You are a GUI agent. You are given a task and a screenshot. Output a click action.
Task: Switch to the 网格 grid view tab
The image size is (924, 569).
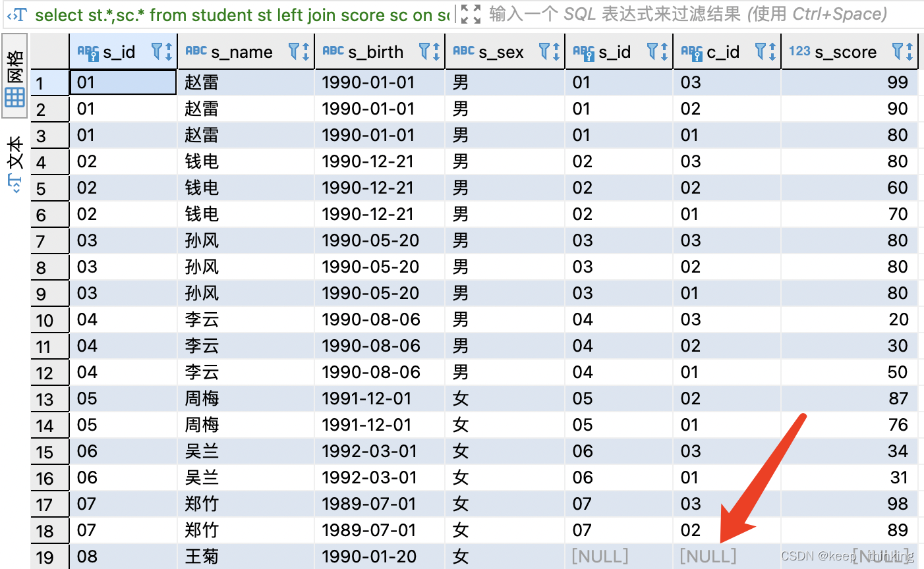click(15, 76)
